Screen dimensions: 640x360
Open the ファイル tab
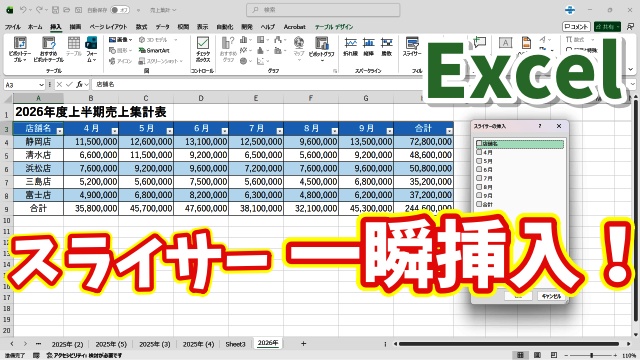[13, 27]
